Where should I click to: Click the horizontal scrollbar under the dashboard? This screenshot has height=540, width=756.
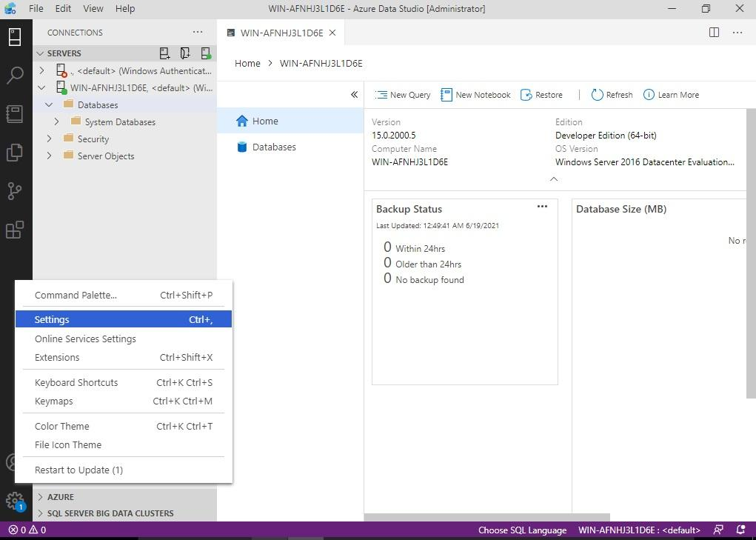[x=487, y=517]
